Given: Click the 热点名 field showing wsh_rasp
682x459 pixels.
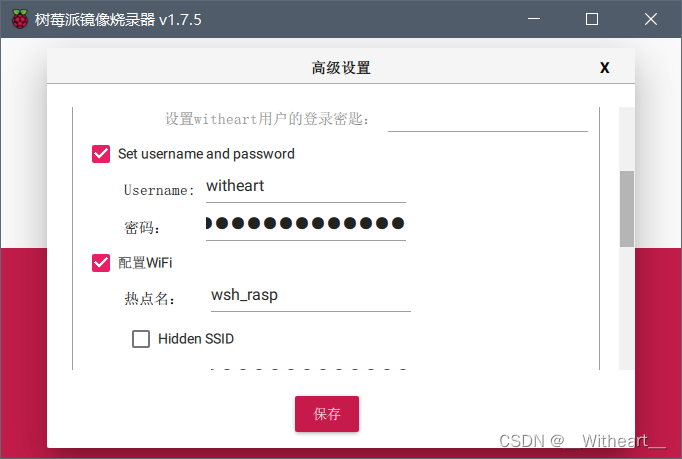Looking at the screenshot, I should [311, 296].
